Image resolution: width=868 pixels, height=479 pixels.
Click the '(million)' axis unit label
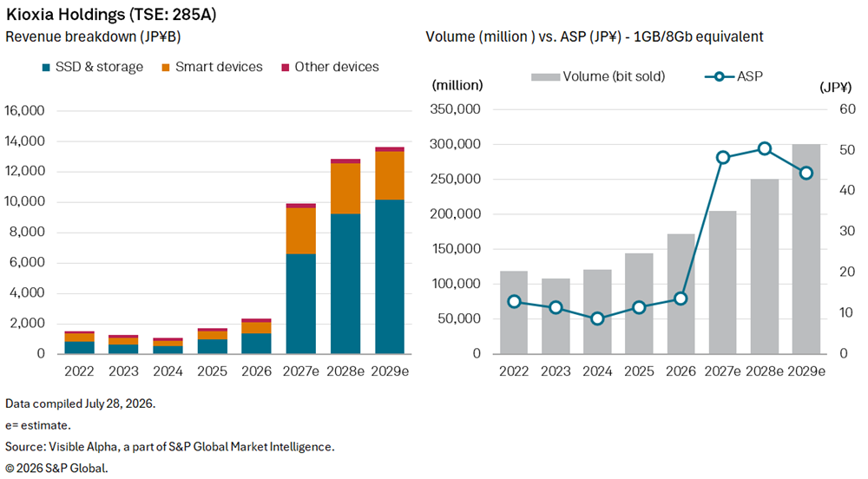(x=457, y=85)
